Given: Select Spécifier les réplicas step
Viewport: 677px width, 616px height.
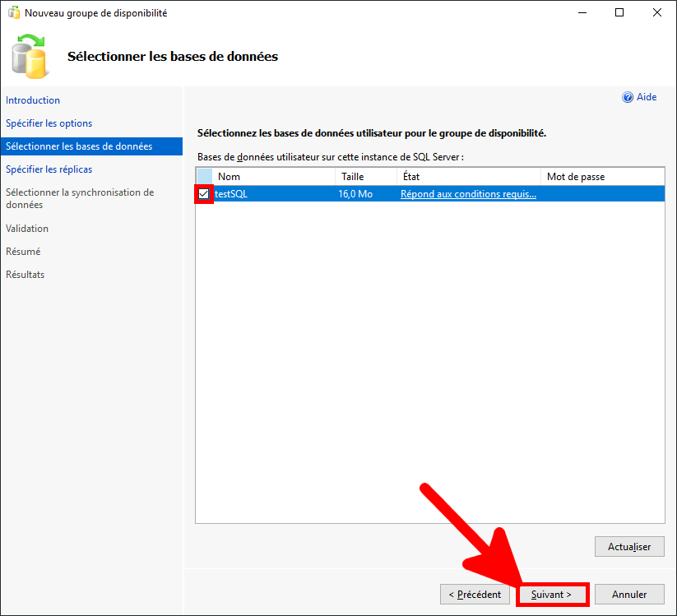Looking at the screenshot, I should (x=49, y=169).
